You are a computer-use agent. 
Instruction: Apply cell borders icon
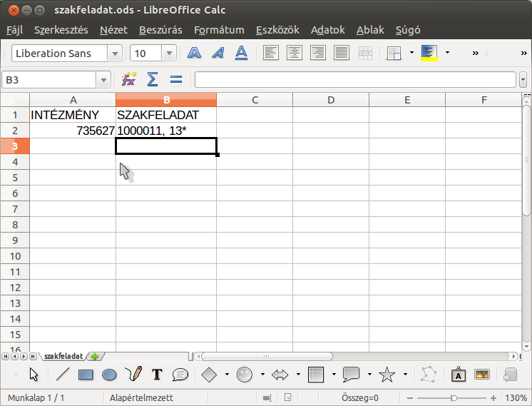pyautogui.click(x=394, y=53)
